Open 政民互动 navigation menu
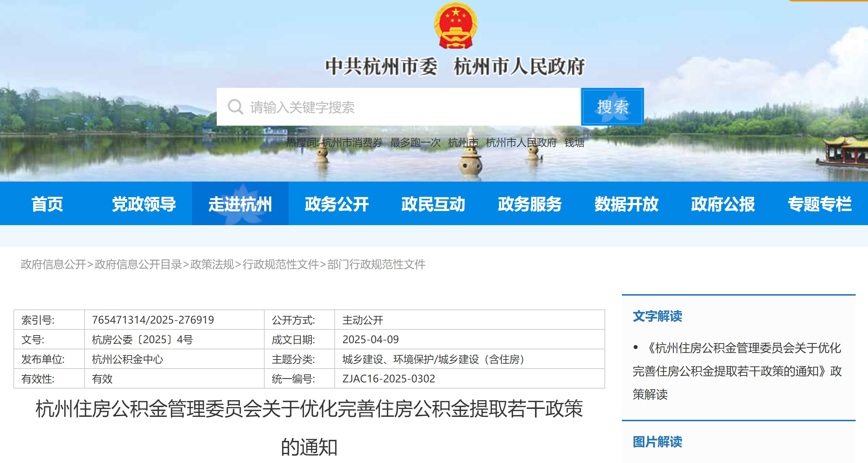Image resolution: width=868 pixels, height=463 pixels. (433, 204)
